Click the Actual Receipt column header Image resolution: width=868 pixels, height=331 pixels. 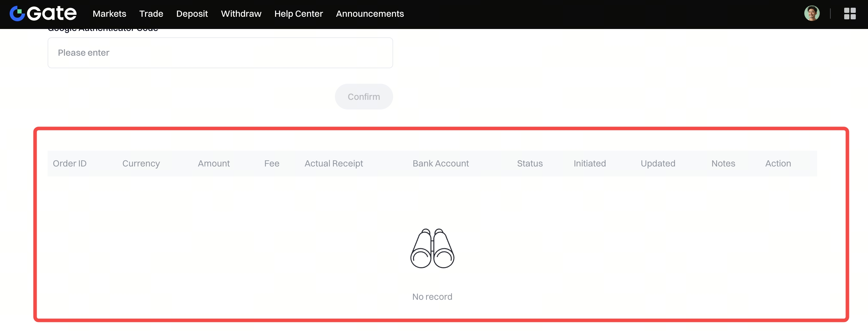click(x=334, y=164)
